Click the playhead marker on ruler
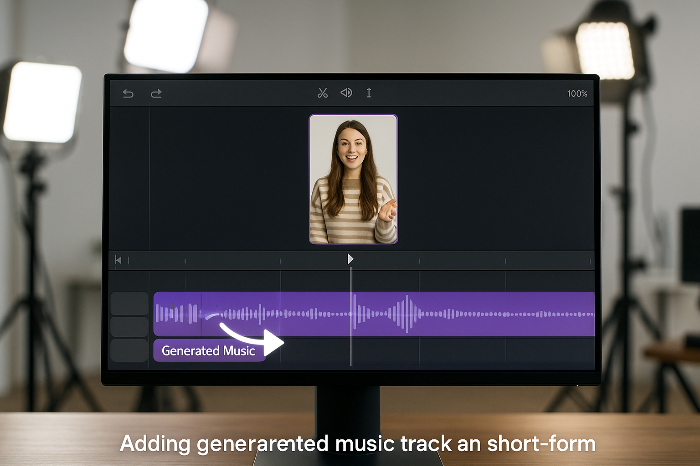 click(350, 259)
